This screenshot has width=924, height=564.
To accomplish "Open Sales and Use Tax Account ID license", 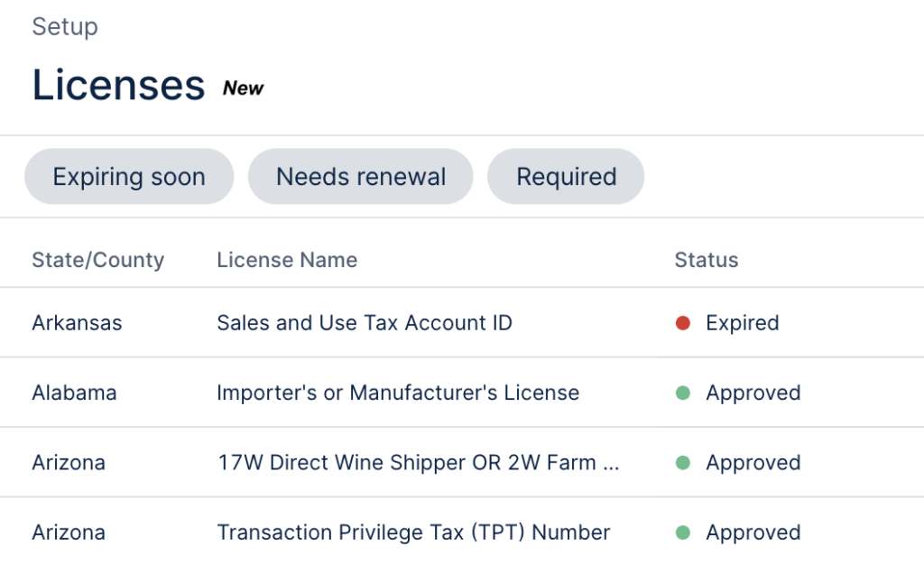I will [365, 323].
